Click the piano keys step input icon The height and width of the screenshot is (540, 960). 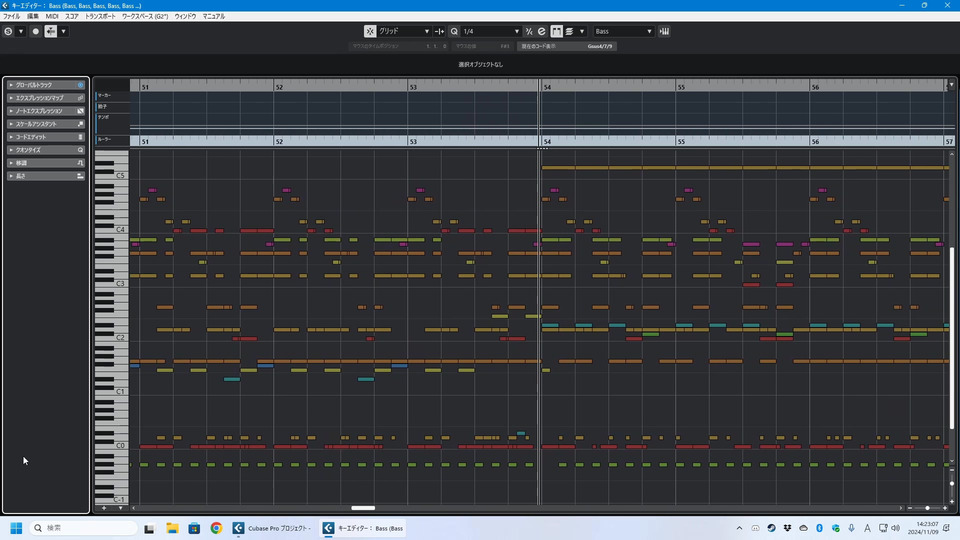point(665,31)
